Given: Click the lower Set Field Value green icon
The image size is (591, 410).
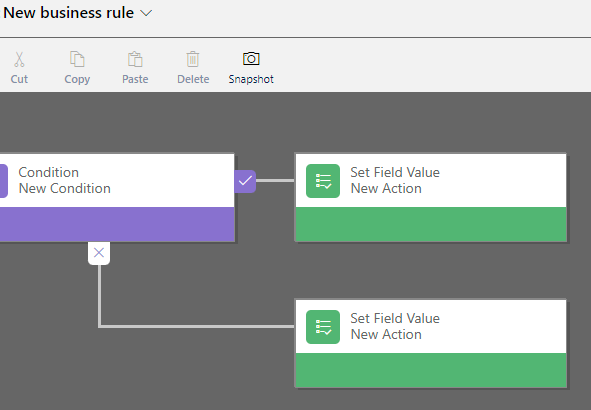Looking at the screenshot, I should point(323,327).
